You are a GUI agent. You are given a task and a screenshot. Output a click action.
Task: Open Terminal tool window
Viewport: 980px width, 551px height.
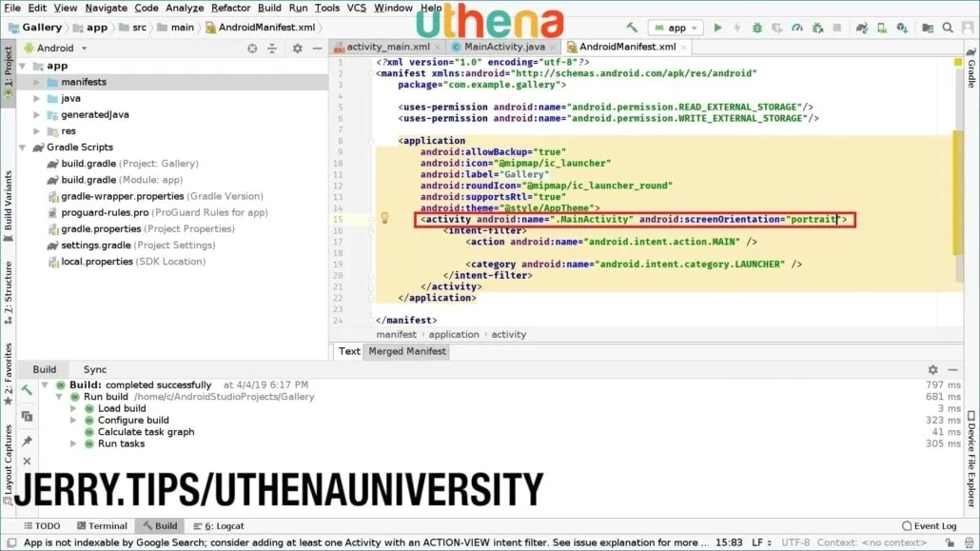[102, 526]
